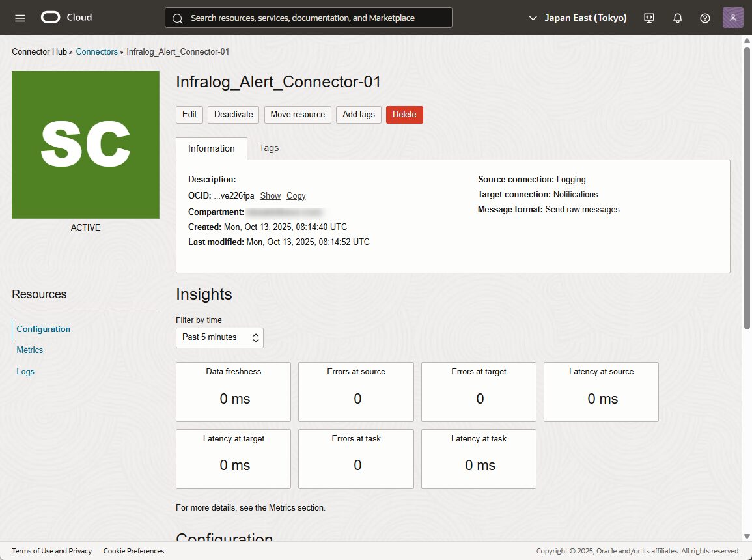Viewport: 752px width, 560px height.
Task: Expand the Japan East (Tokyo) region selector
Action: pyautogui.click(x=578, y=18)
